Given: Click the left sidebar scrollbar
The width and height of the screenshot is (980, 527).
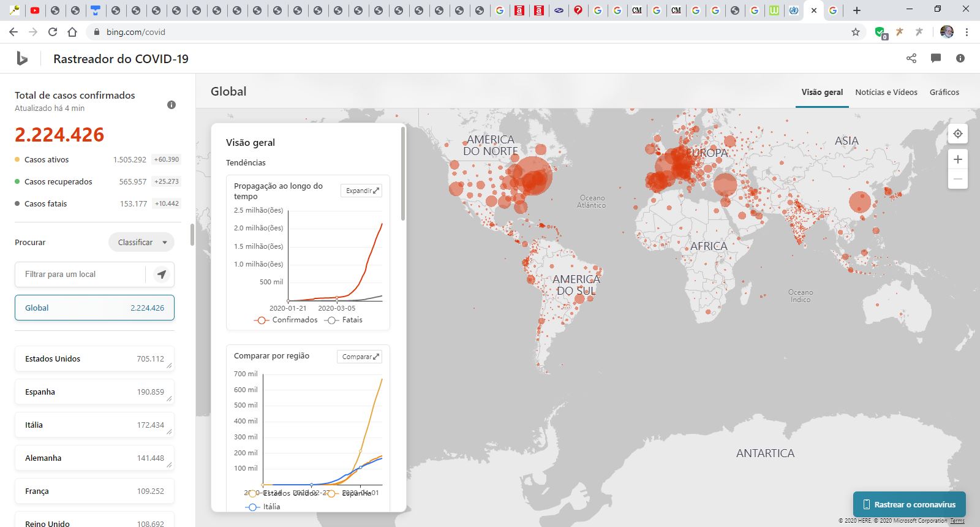Looking at the screenshot, I should [192, 235].
